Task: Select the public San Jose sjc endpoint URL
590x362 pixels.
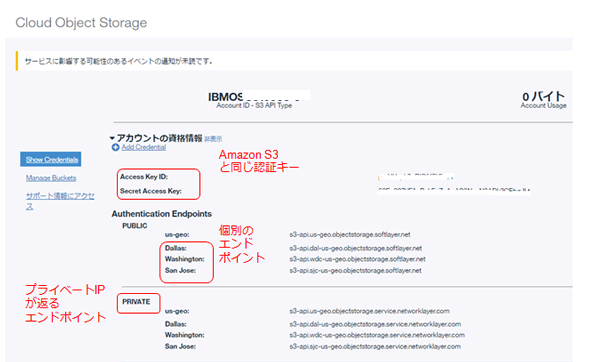Action: click(x=355, y=271)
